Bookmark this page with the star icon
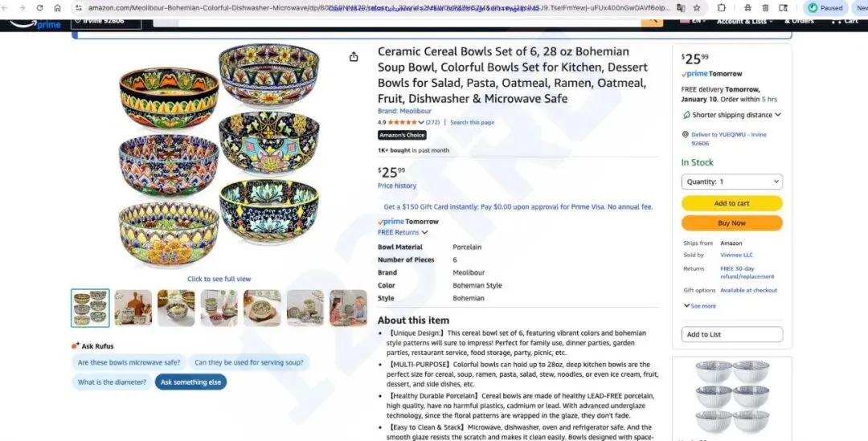 697,8
